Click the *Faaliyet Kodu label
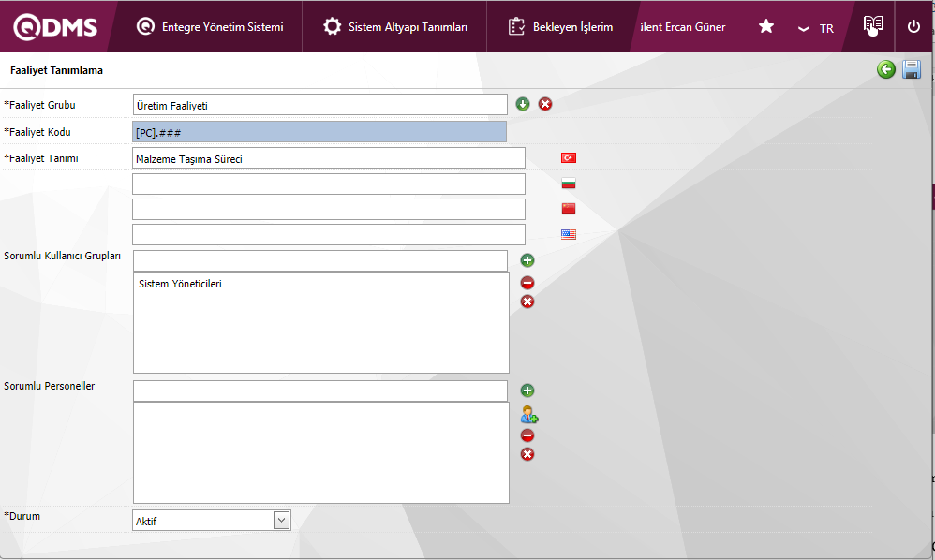 (37, 132)
